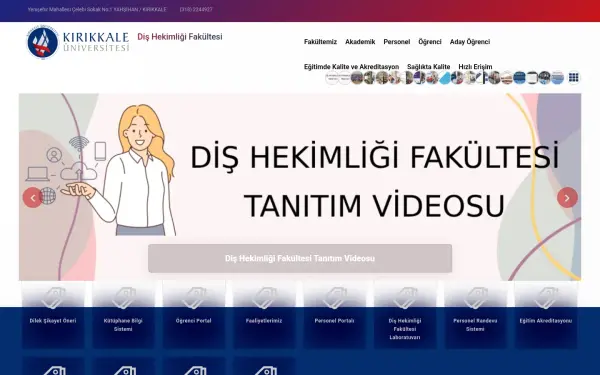The height and width of the screenshot is (375, 600).
Task: Open the Hızlı Erişim menu
Action: point(475,67)
